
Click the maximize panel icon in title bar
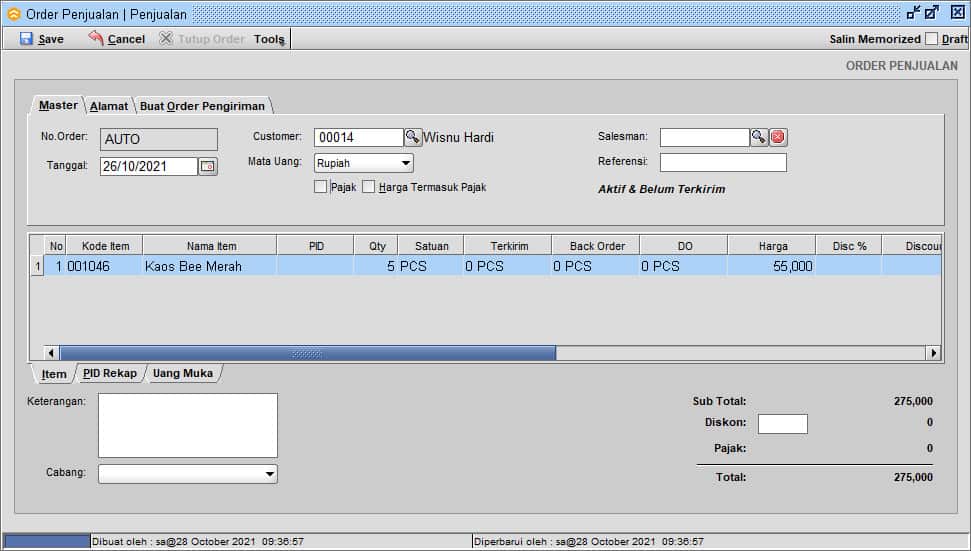point(932,13)
